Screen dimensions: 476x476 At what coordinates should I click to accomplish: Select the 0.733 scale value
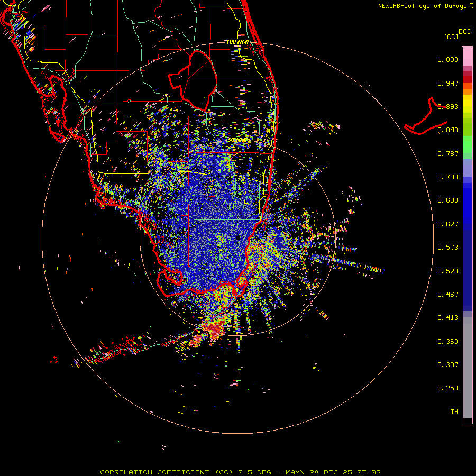pos(448,177)
